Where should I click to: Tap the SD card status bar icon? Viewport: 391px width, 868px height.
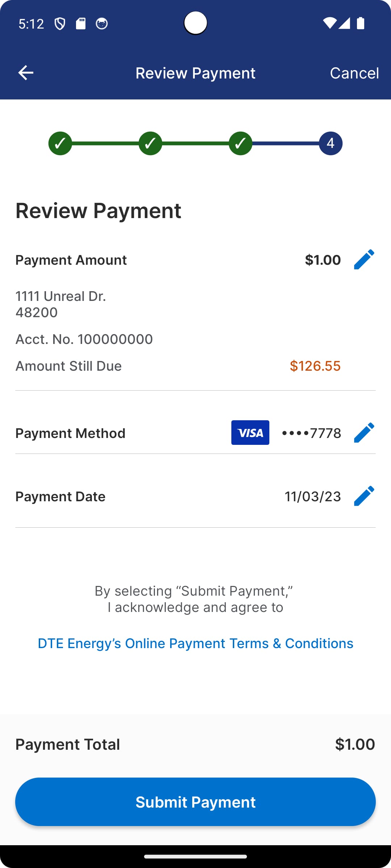tap(81, 24)
